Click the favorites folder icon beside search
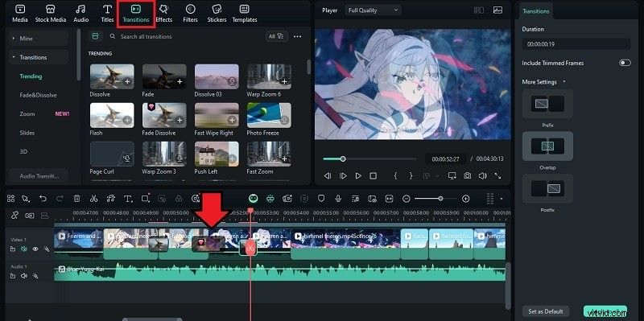This screenshot has height=321, width=644. coord(95,36)
